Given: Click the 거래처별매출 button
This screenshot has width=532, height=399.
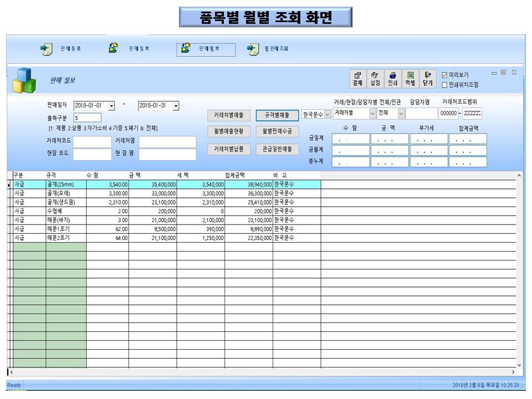Looking at the screenshot, I should (x=229, y=115).
